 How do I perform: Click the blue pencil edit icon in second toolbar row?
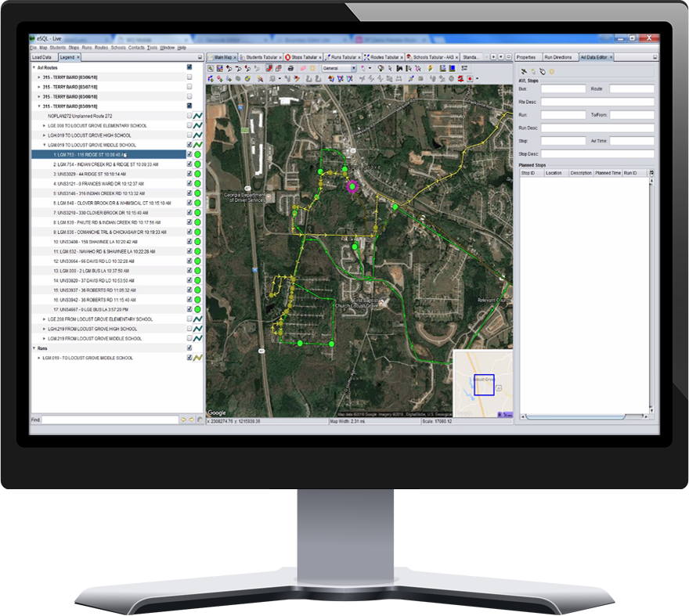[x=410, y=78]
